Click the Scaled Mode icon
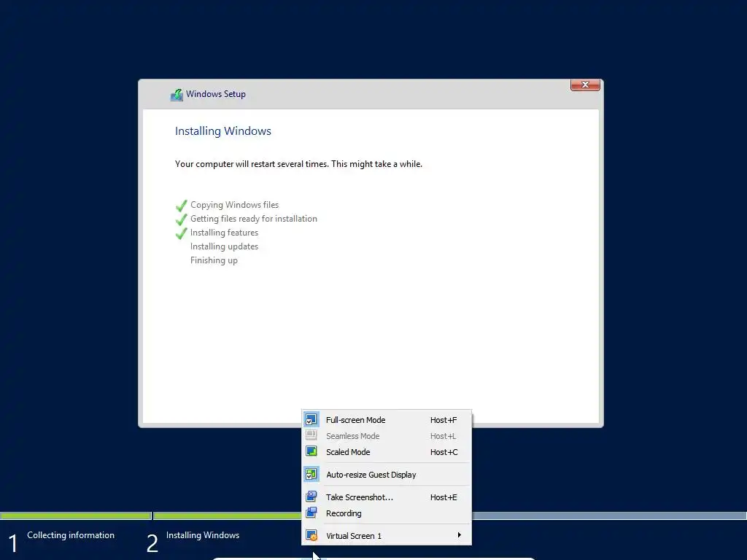The width and height of the screenshot is (747, 560). tap(311, 451)
